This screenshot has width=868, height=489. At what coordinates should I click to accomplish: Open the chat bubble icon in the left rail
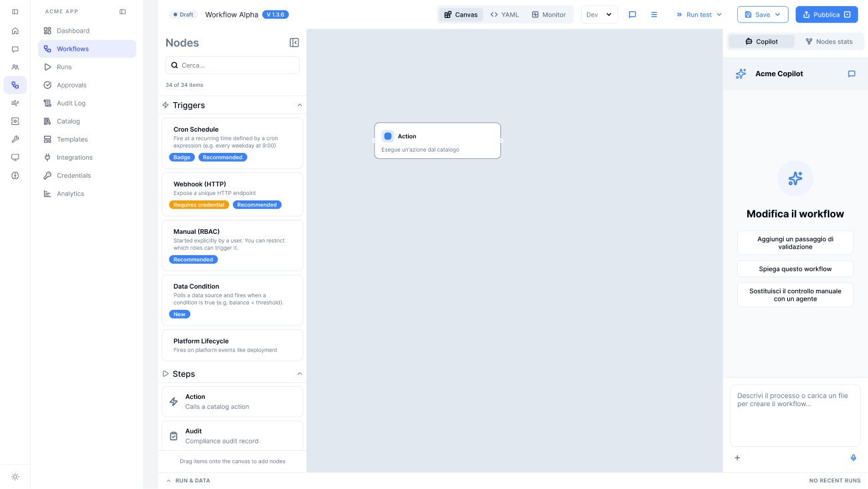[15, 49]
